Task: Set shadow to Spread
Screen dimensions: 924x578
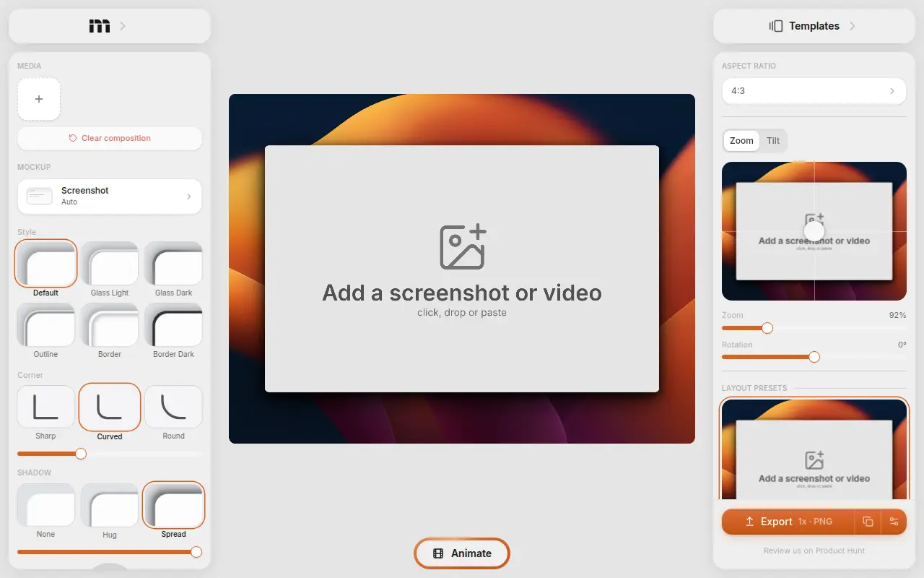Action: click(174, 505)
